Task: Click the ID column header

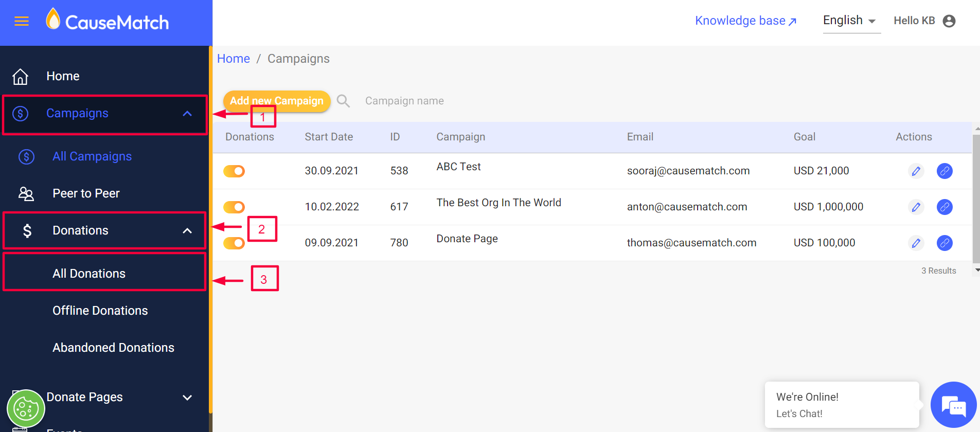Action: [395, 137]
